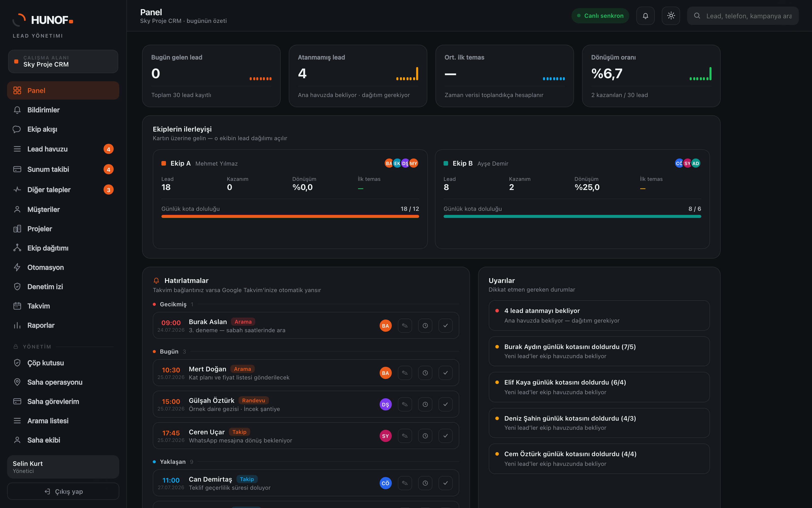Open the 4 lead atanmayı bekliyor alert
The image size is (812, 508).
click(599, 315)
